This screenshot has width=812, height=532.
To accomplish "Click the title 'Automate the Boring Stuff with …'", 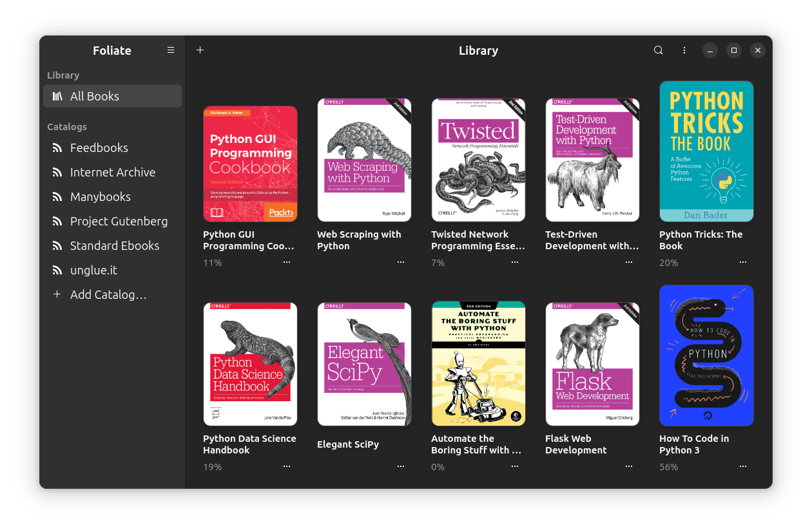I will (x=476, y=444).
